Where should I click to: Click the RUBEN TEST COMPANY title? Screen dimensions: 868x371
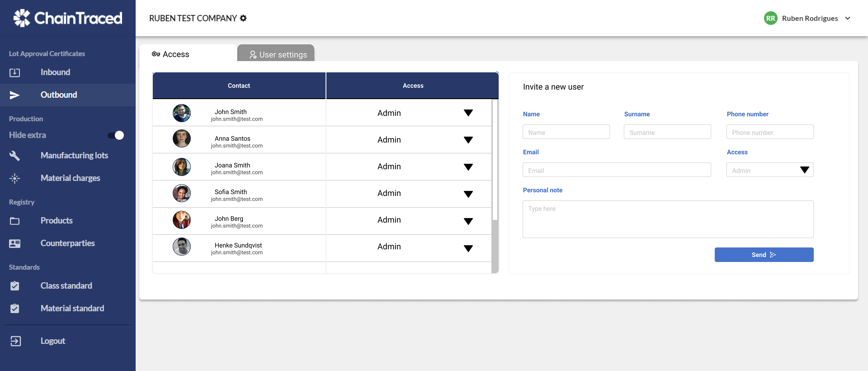(x=193, y=18)
